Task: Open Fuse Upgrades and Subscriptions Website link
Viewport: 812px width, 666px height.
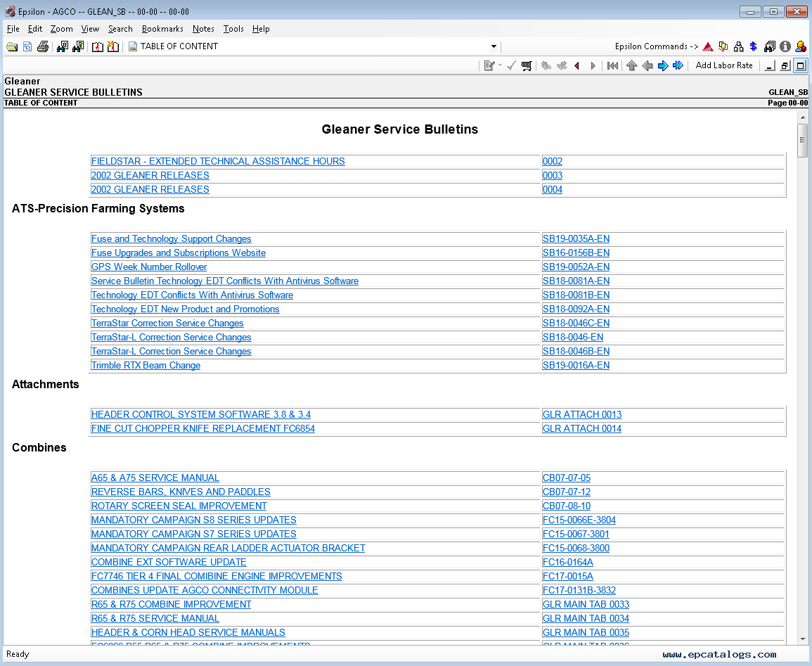Action: (179, 253)
